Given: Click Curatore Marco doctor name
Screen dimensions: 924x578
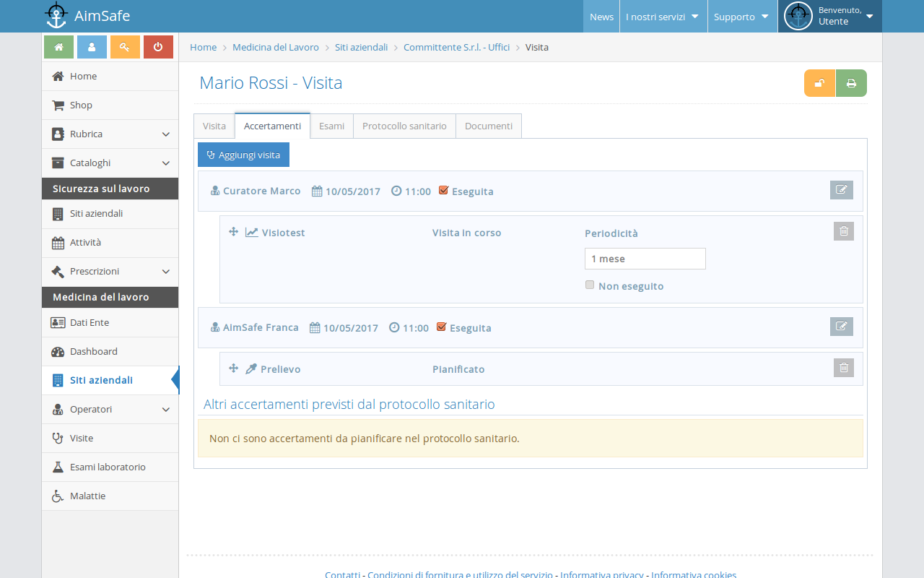Looking at the screenshot, I should coord(261,191).
